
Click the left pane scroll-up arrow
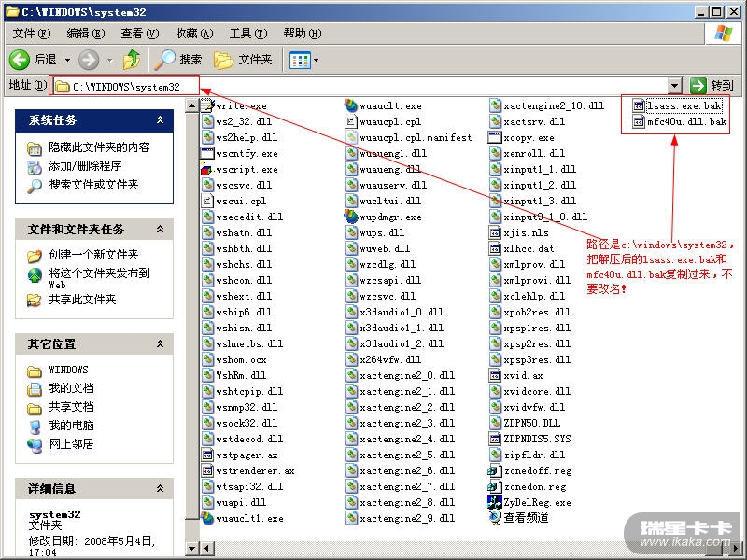click(x=191, y=105)
